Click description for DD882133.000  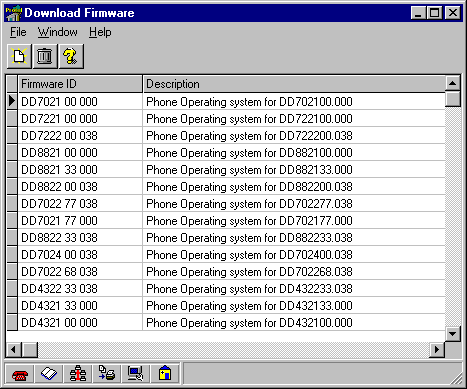[294, 169]
